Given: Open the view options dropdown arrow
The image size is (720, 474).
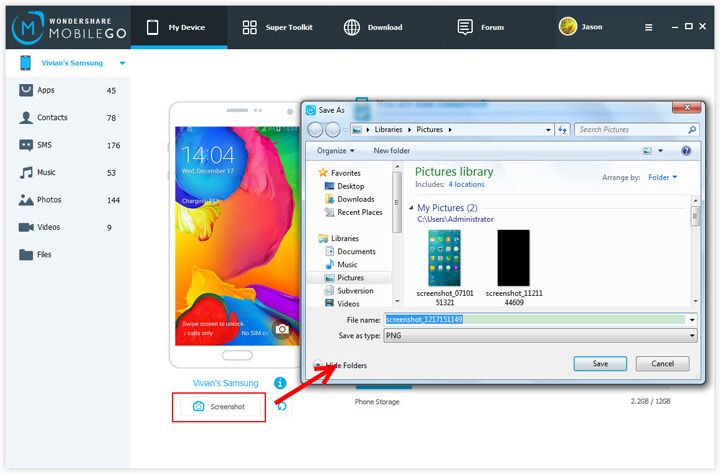Looking at the screenshot, I should (x=660, y=151).
